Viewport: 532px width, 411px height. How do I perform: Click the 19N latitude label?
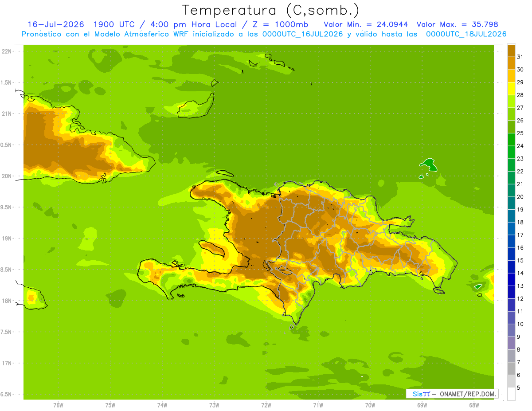[6, 239]
